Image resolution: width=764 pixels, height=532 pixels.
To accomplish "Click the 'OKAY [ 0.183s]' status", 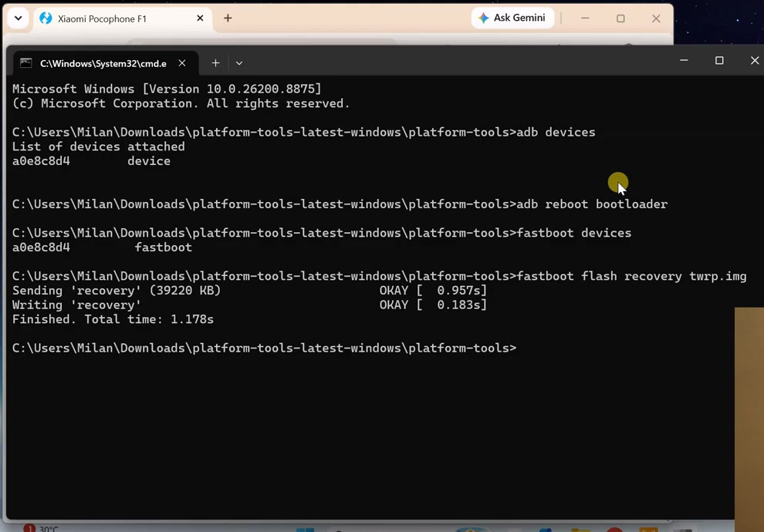I will click(x=433, y=305).
